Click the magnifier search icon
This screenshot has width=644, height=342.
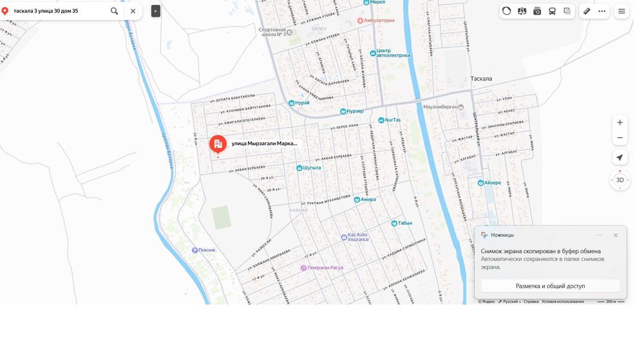114,11
